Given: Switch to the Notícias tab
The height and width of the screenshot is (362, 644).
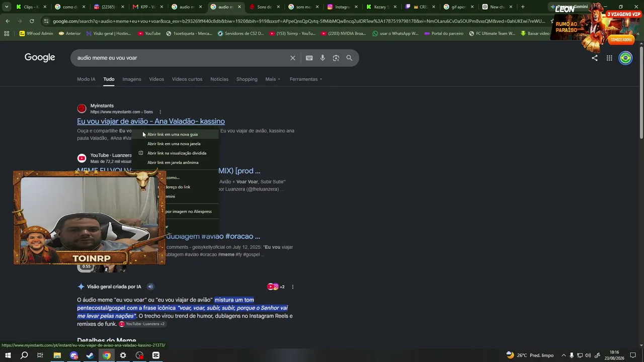Looking at the screenshot, I should [219, 79].
